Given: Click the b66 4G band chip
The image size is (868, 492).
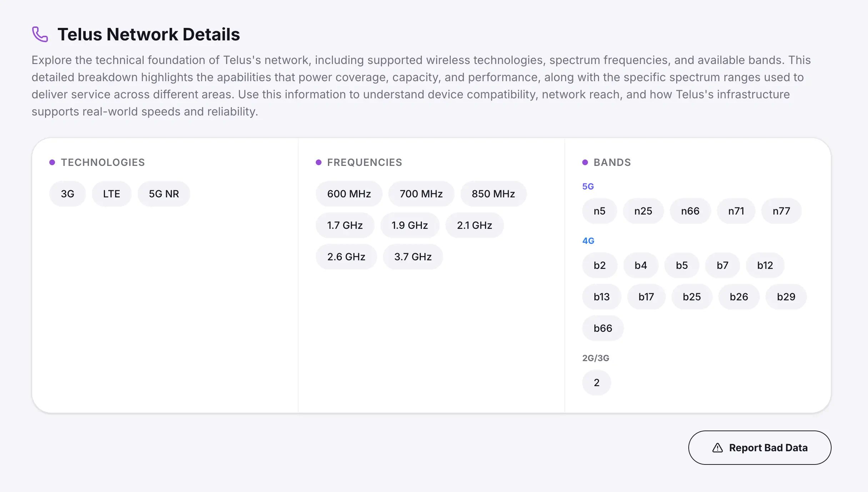Looking at the screenshot, I should [x=603, y=328].
